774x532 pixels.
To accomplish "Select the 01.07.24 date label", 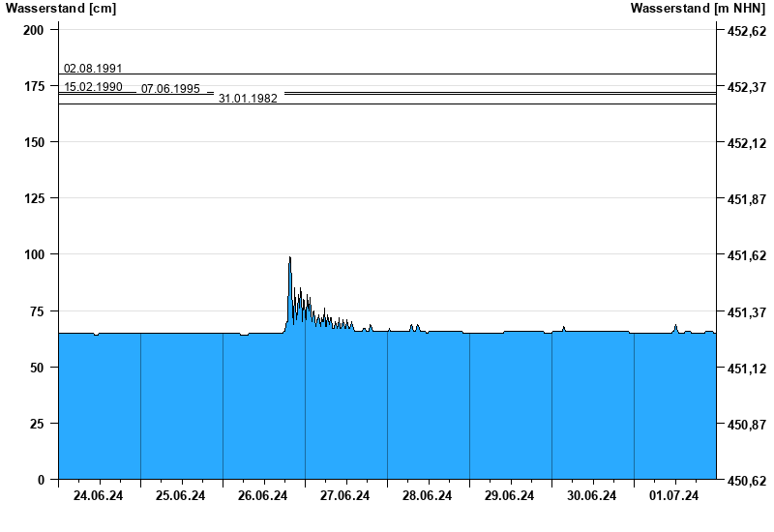I will 674,496.
